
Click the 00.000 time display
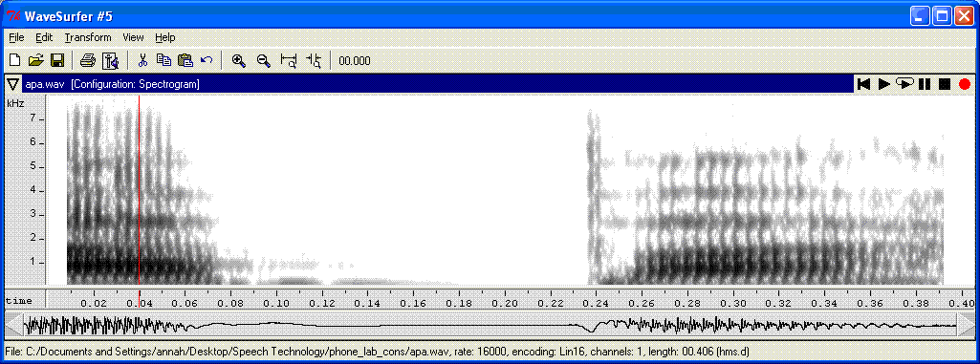click(355, 61)
